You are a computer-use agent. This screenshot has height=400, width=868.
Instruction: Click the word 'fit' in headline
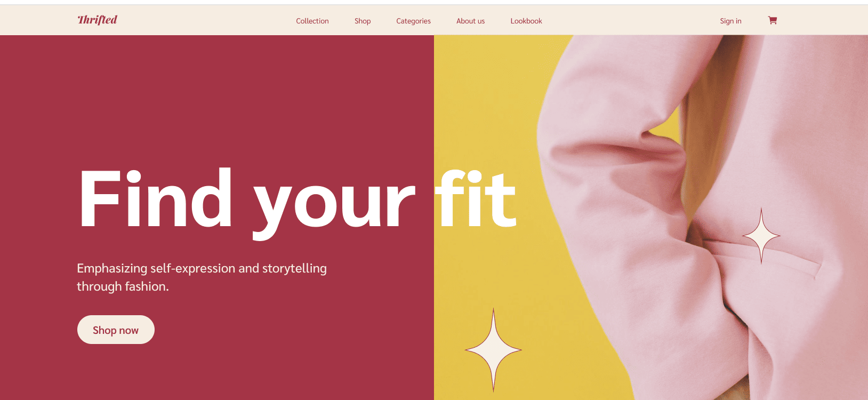pyautogui.click(x=476, y=198)
